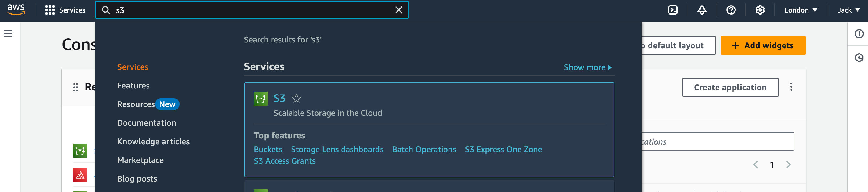Expand Show more services results
The width and height of the screenshot is (868, 192).
587,67
